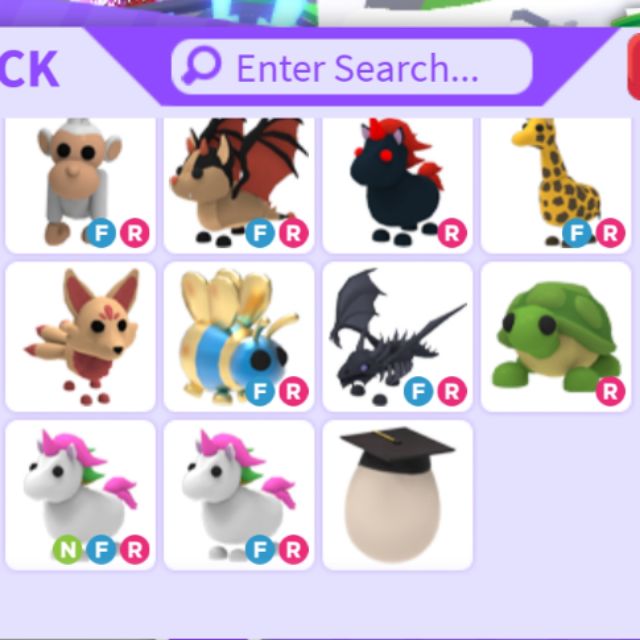This screenshot has height=640, width=640.
Task: Select the giraffe pet tile
Action: click(556, 186)
